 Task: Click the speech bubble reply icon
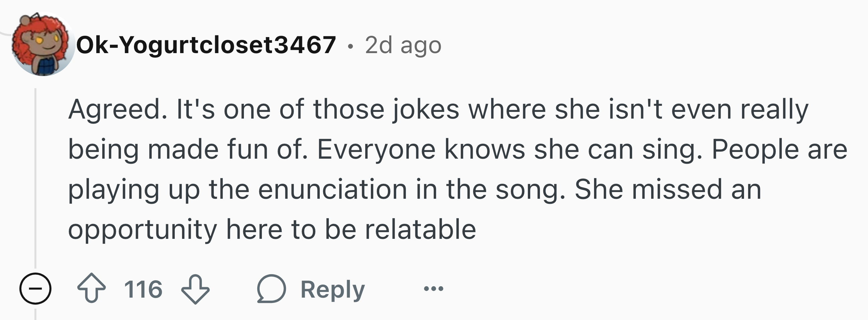271,289
